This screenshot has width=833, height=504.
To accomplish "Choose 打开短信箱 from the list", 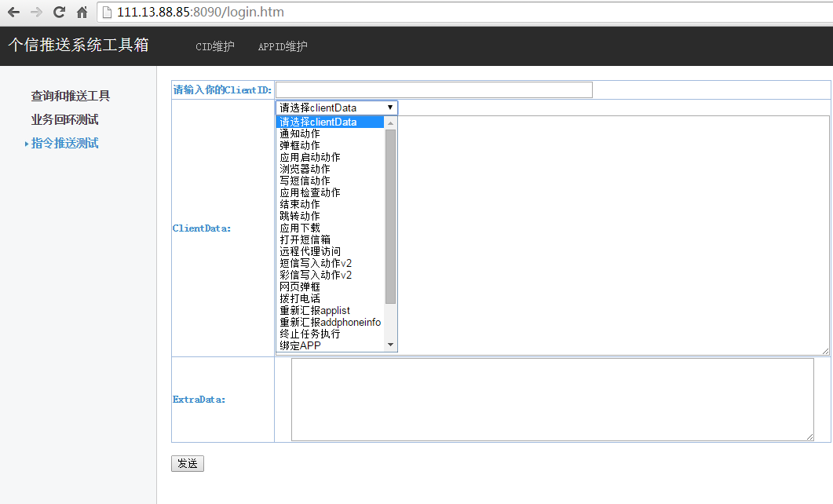I will [330, 239].
